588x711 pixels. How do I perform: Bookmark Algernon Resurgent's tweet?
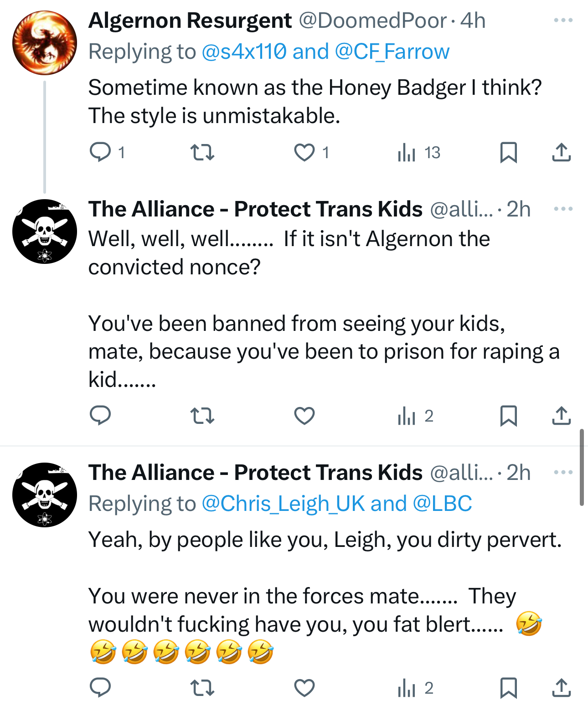508,152
